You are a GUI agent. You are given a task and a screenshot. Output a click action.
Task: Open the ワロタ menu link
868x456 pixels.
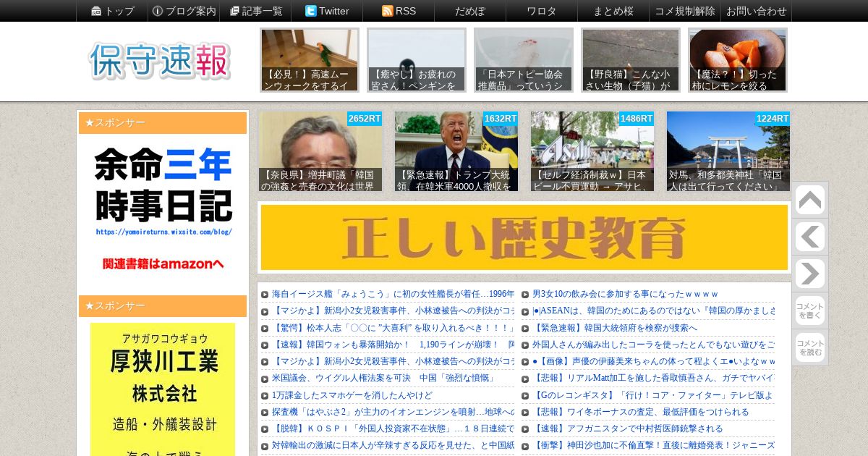pos(542,11)
